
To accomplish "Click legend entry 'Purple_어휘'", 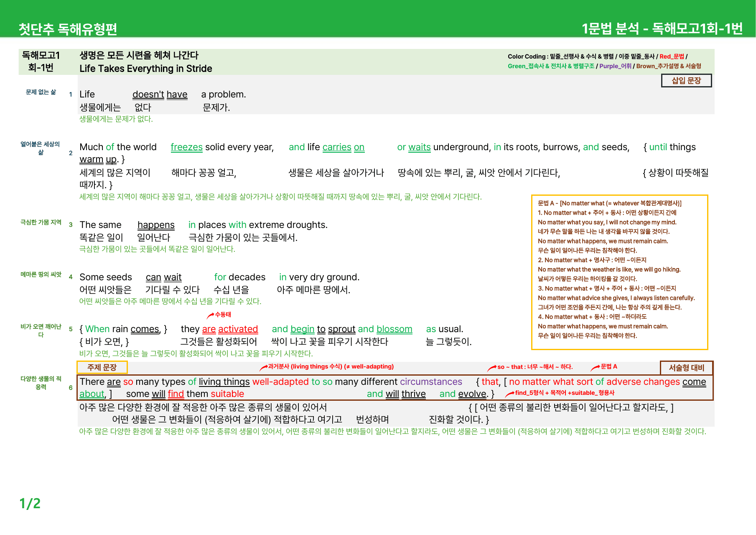I will [615, 66].
